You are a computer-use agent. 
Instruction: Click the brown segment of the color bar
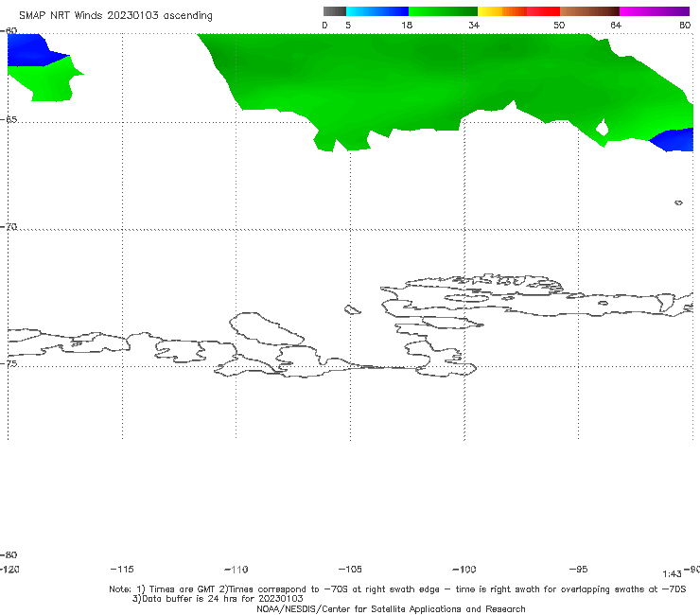point(589,11)
